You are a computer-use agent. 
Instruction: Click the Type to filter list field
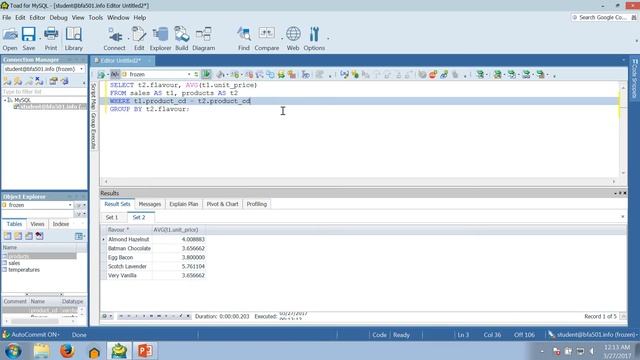[43, 92]
